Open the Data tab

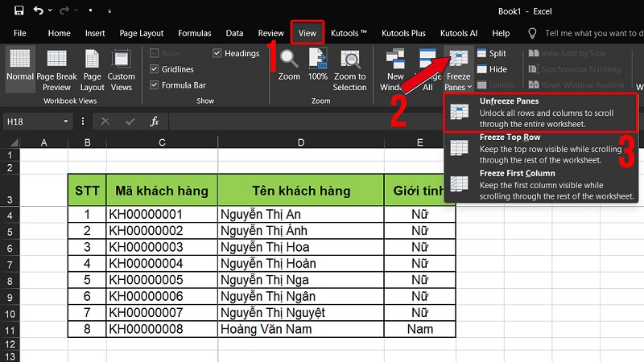[x=234, y=33]
